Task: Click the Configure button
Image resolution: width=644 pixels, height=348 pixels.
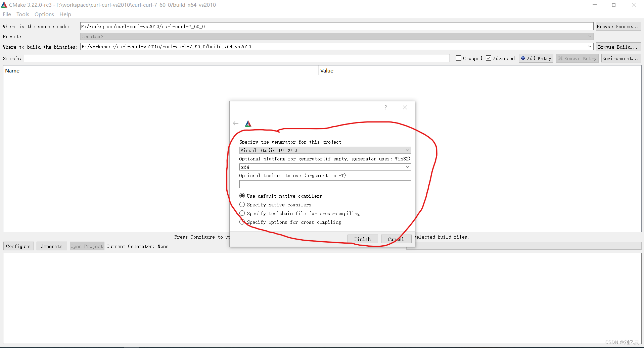Action: (18, 246)
